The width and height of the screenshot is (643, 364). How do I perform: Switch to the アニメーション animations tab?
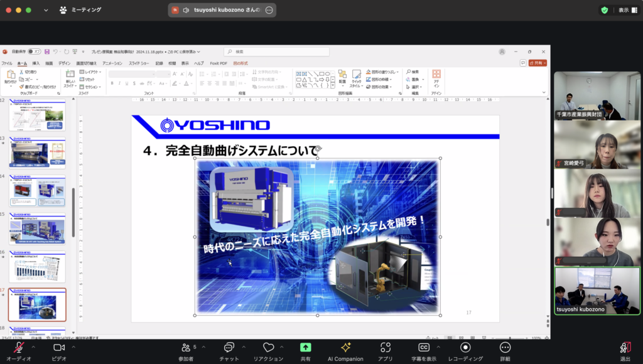click(x=112, y=63)
